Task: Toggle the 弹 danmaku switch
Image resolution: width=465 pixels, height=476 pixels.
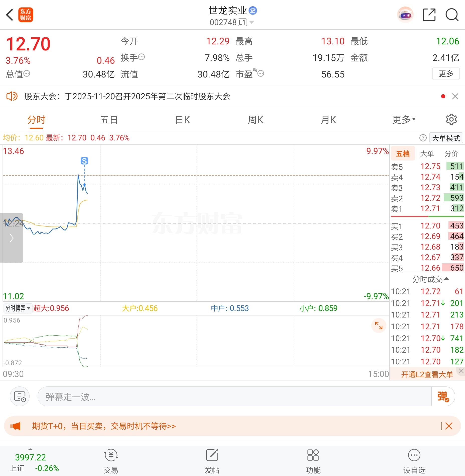Action: [x=443, y=396]
